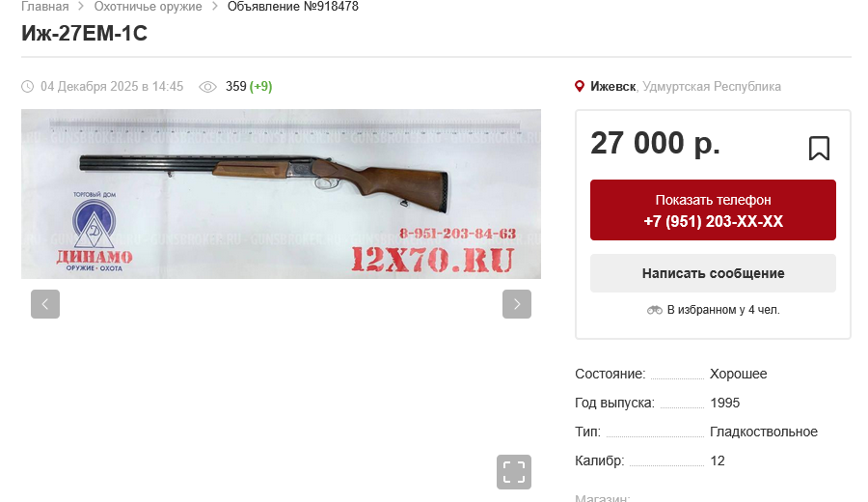Click the red location pin icon

coord(580,87)
